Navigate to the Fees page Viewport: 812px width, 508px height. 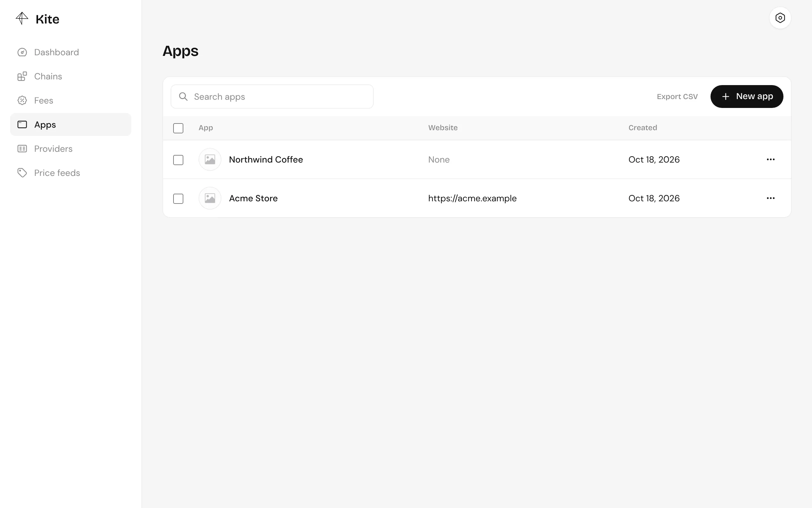click(71, 100)
